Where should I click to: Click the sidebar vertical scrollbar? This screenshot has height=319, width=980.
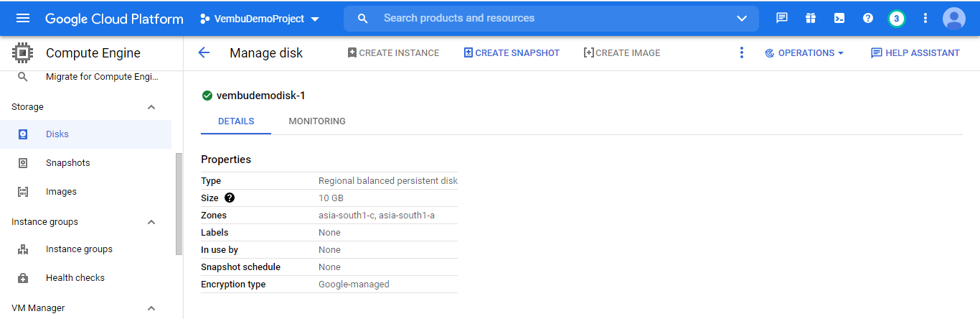pos(179,204)
